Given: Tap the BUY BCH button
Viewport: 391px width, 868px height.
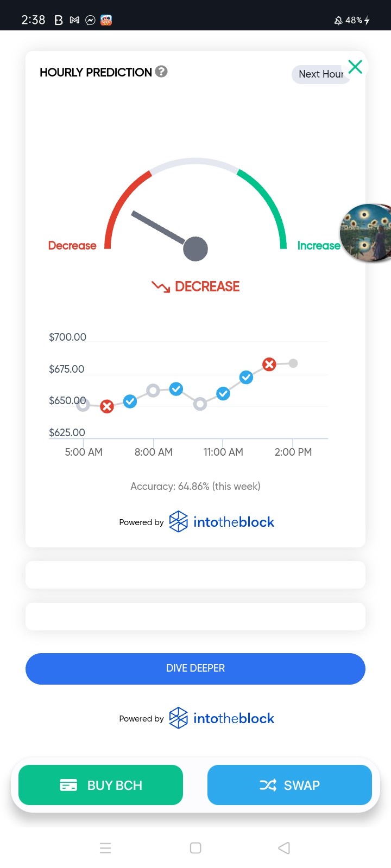Looking at the screenshot, I should [100, 785].
